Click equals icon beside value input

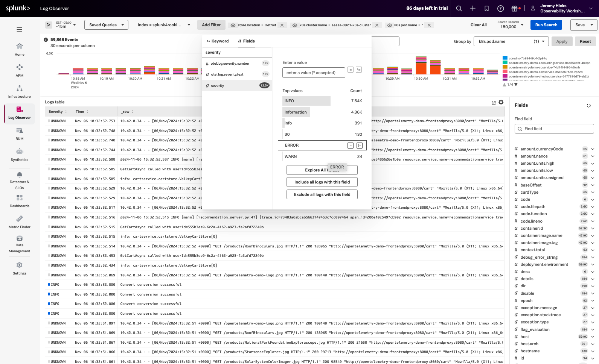coord(350,70)
